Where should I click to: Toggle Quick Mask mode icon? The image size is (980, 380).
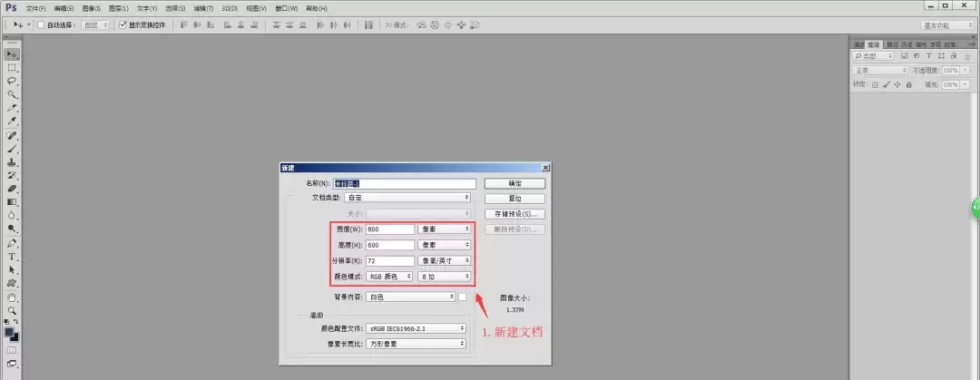[12, 351]
